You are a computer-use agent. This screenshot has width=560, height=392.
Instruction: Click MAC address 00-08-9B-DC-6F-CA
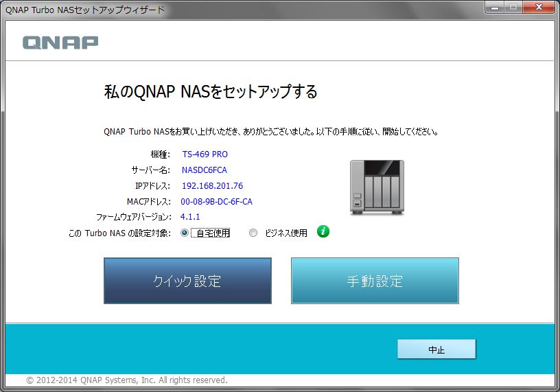tap(216, 202)
